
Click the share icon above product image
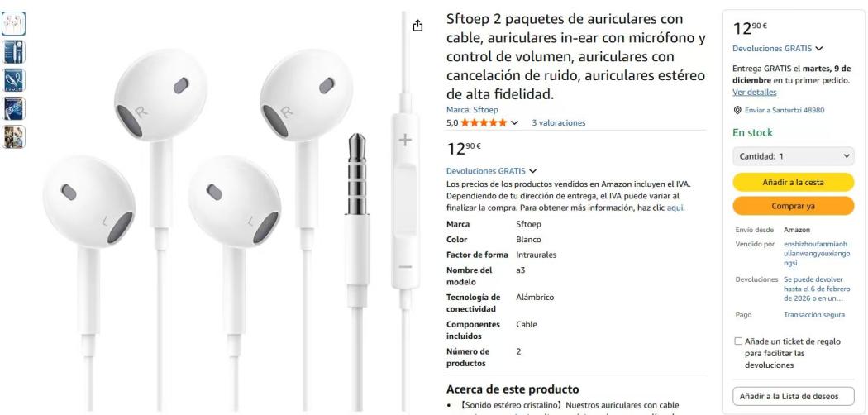point(418,26)
